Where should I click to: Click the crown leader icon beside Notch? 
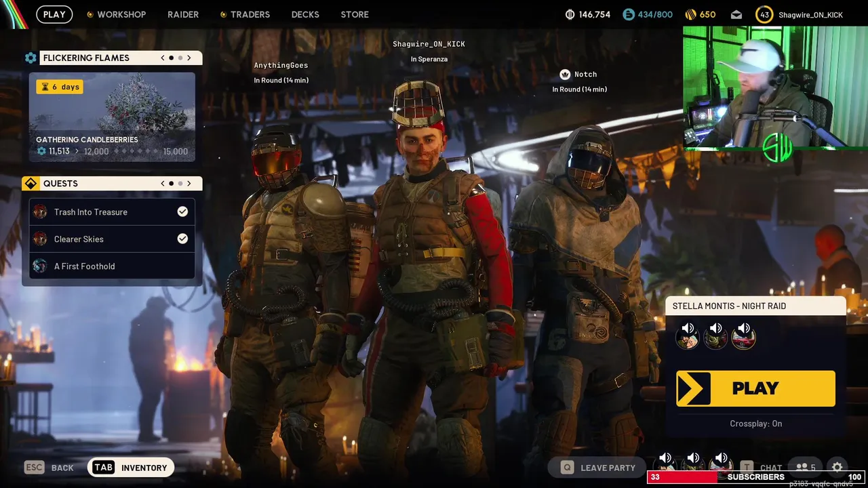[565, 74]
